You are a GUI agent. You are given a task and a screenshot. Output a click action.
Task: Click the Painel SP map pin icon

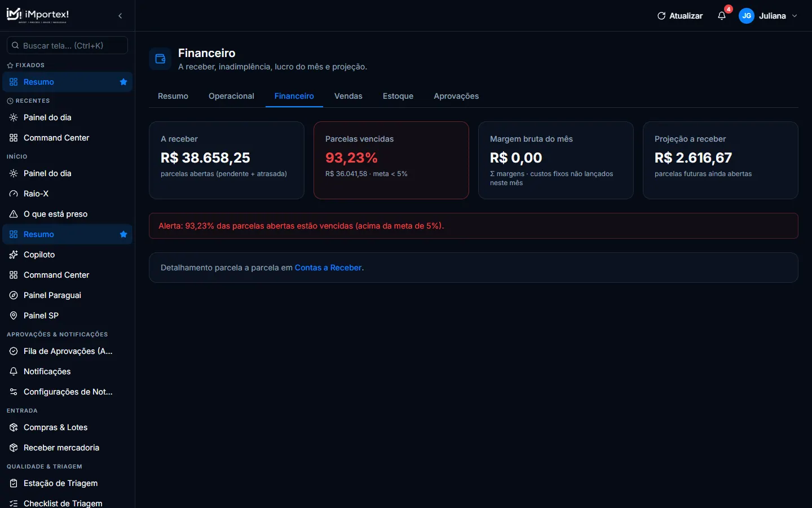pos(14,316)
